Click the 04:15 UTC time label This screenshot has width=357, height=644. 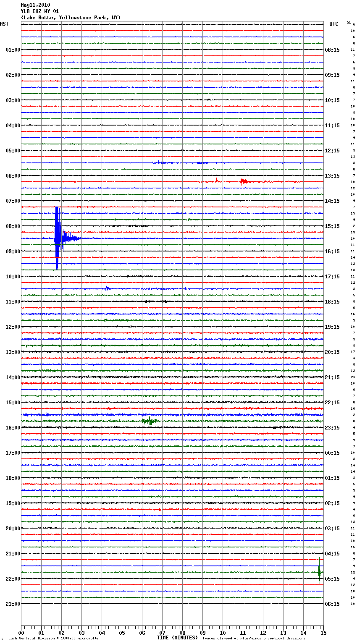click(x=332, y=554)
